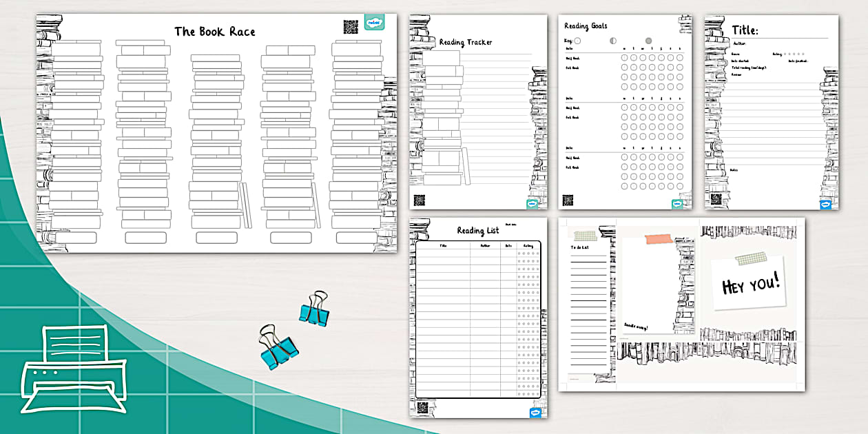Select the empty circle in Reading Goals key

point(577,41)
